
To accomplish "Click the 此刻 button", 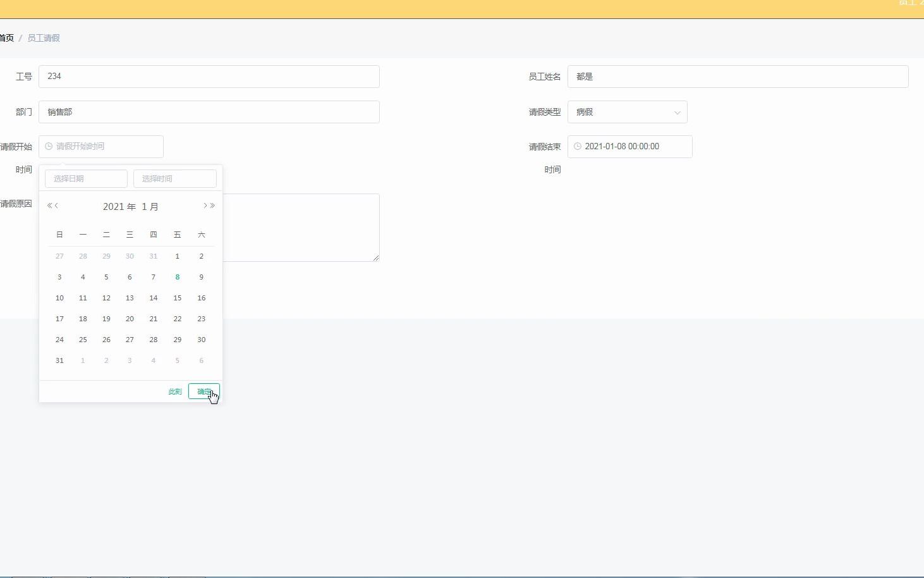I will click(x=175, y=391).
